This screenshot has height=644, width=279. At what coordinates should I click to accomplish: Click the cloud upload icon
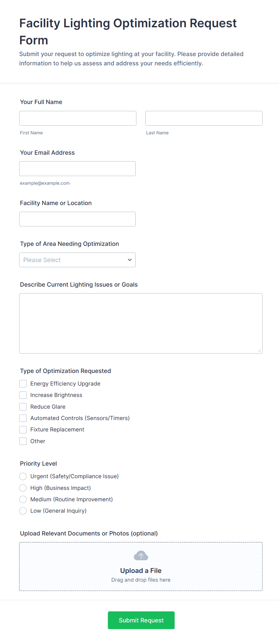(141, 556)
